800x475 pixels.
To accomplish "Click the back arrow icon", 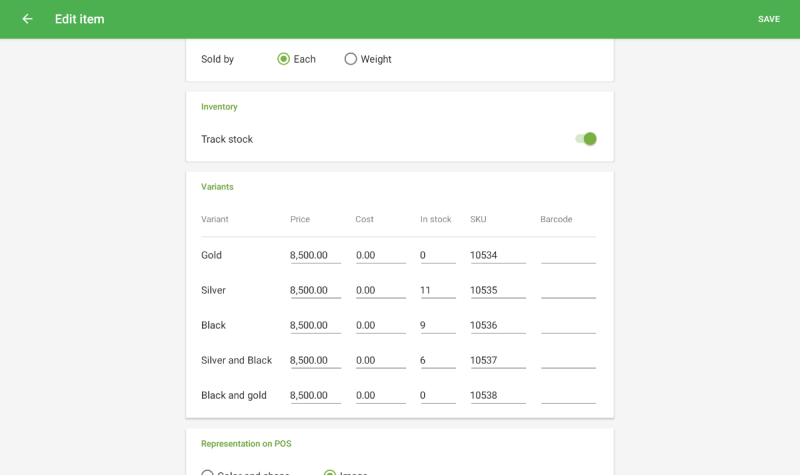I will [27, 19].
